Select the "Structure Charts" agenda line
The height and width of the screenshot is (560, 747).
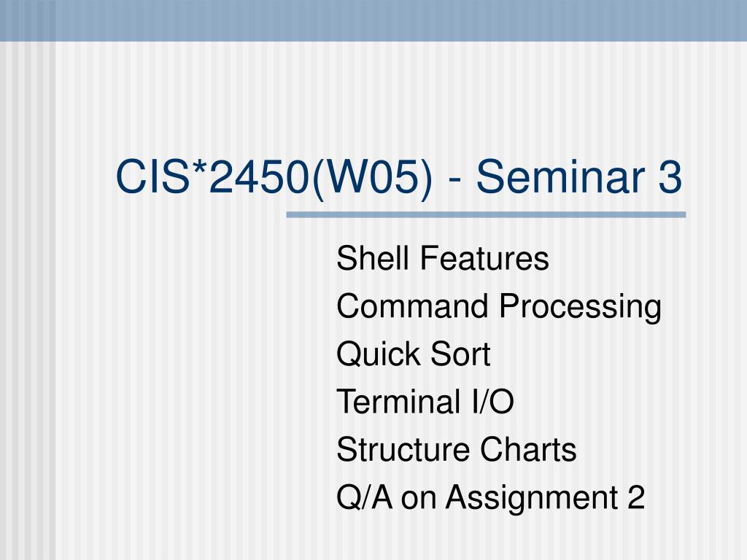point(457,449)
